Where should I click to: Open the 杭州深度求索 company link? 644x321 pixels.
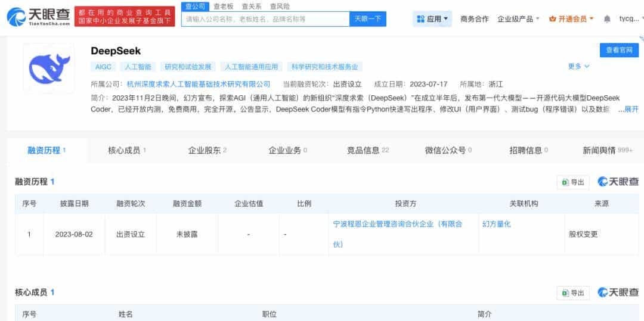tap(199, 84)
